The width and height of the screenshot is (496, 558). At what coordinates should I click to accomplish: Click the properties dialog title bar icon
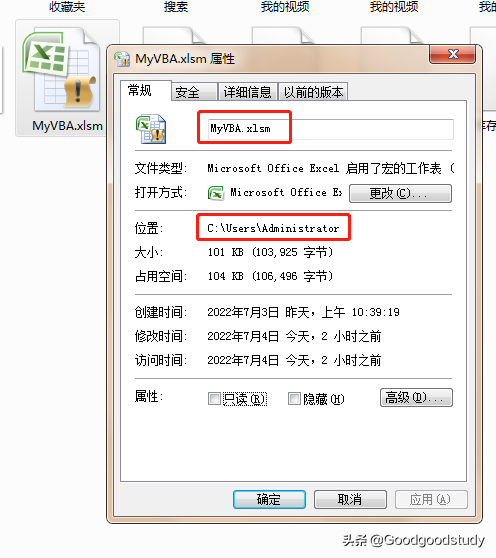click(x=122, y=59)
